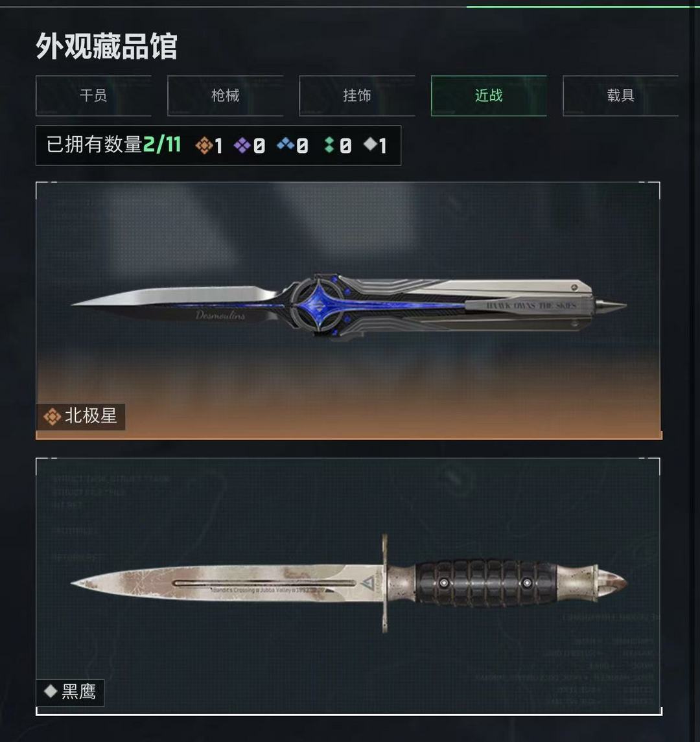Click the white common rarity counter icon
This screenshot has height=742, width=700.
pos(369,144)
